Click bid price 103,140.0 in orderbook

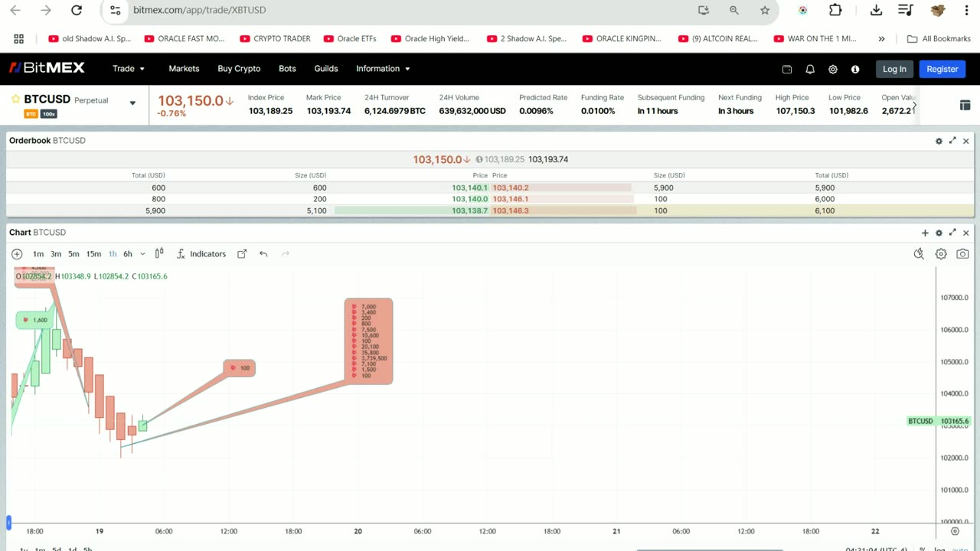469,199
